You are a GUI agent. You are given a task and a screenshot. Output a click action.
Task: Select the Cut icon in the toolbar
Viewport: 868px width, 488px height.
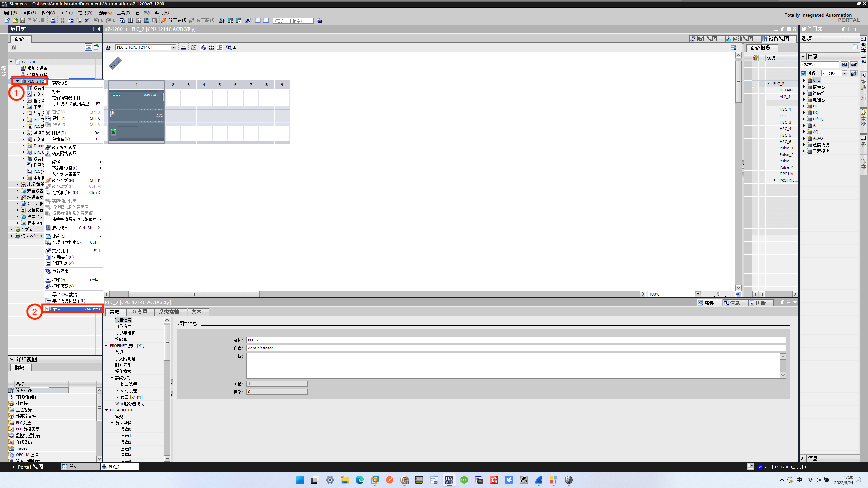(62, 20)
